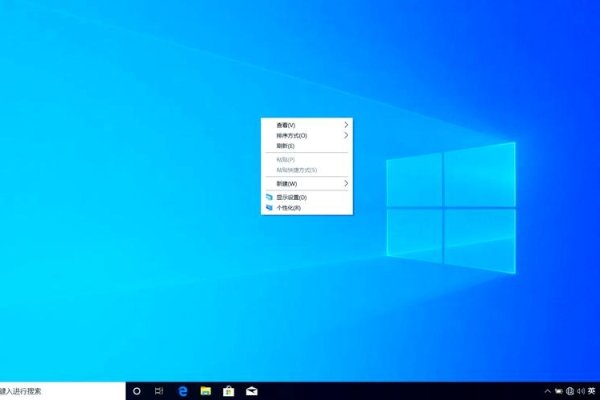
Task: Choose 刷新(E) to refresh the desktop
Action: pyautogui.click(x=307, y=146)
